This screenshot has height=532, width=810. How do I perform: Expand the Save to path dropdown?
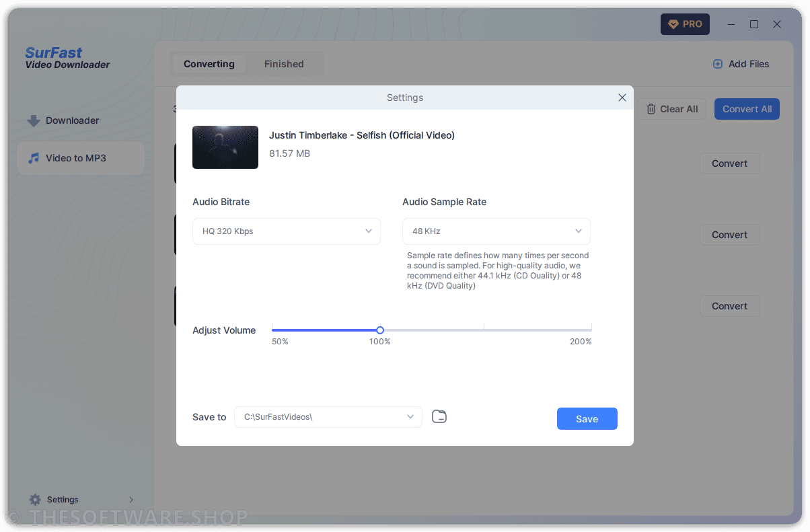[x=328, y=417]
